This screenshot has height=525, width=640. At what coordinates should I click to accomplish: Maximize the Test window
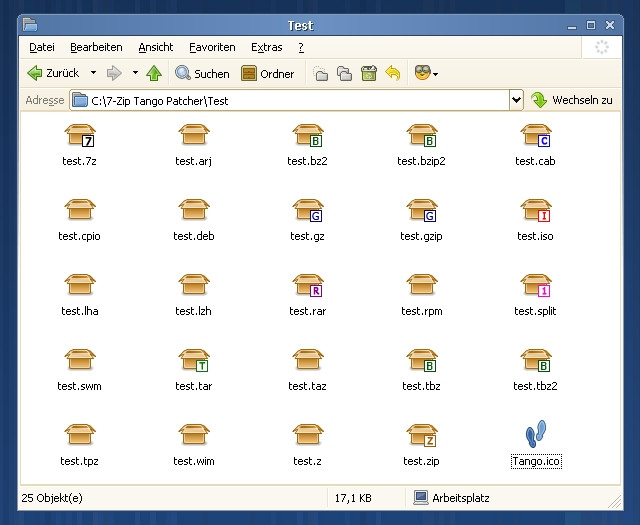[x=591, y=25]
